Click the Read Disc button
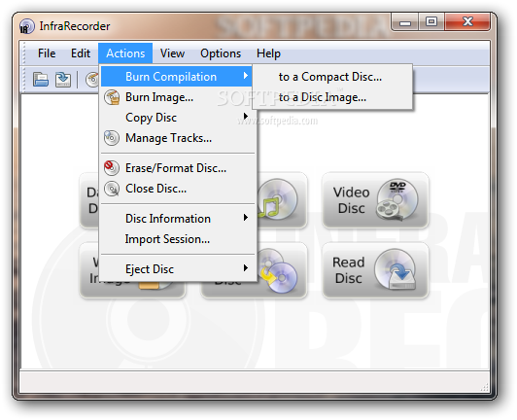Image resolution: width=517 pixels, height=420 pixels. pos(375,270)
